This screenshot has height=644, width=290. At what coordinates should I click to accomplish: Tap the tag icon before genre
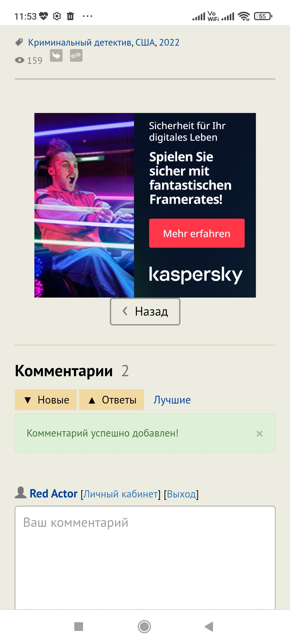coord(19,42)
